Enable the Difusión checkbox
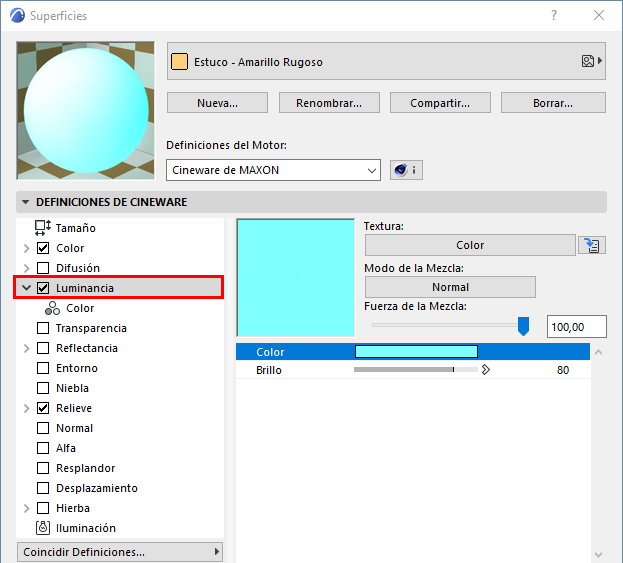Image resolution: width=623 pixels, height=563 pixels. (43, 268)
